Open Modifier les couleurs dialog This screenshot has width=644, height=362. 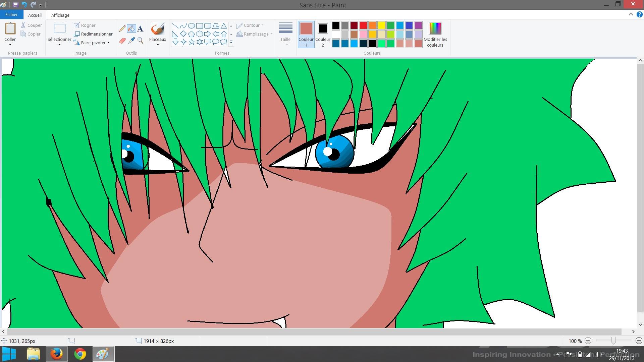[x=435, y=34]
